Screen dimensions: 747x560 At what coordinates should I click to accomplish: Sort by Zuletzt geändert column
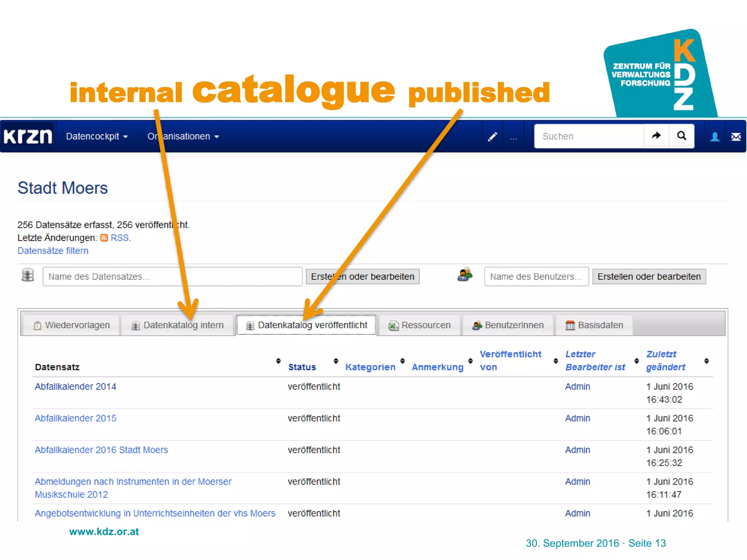tap(706, 361)
